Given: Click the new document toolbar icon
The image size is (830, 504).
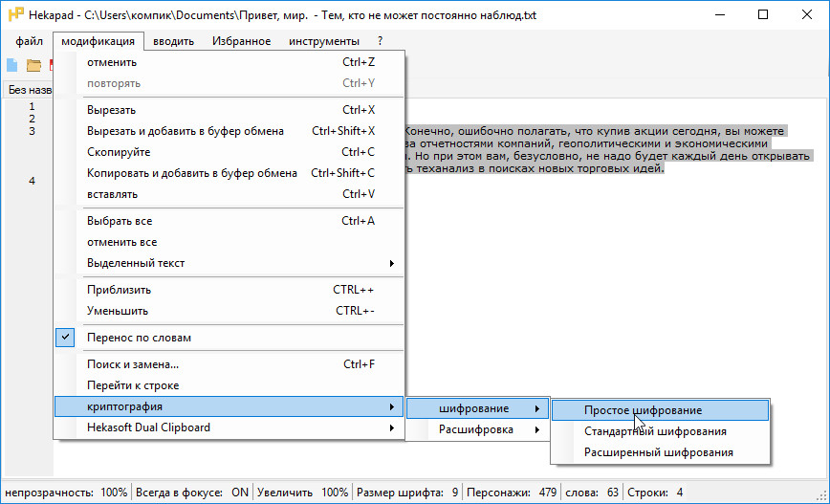Looking at the screenshot, I should tap(12, 65).
